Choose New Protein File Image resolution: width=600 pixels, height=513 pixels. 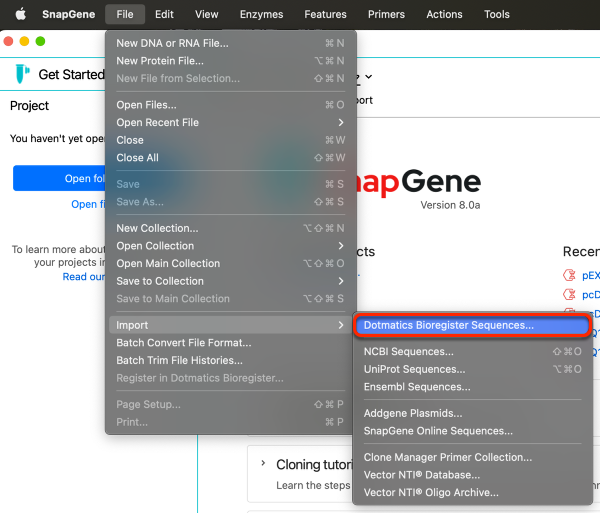(230, 61)
